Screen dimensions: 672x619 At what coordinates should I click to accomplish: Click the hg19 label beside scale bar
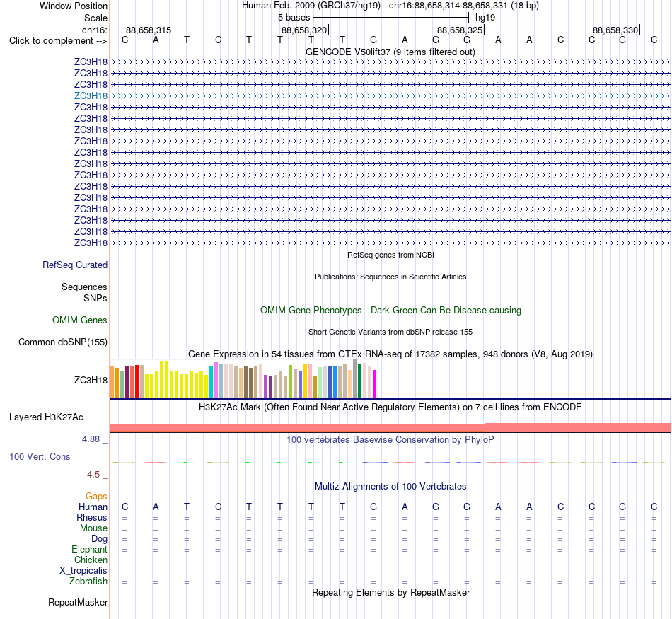(485, 18)
